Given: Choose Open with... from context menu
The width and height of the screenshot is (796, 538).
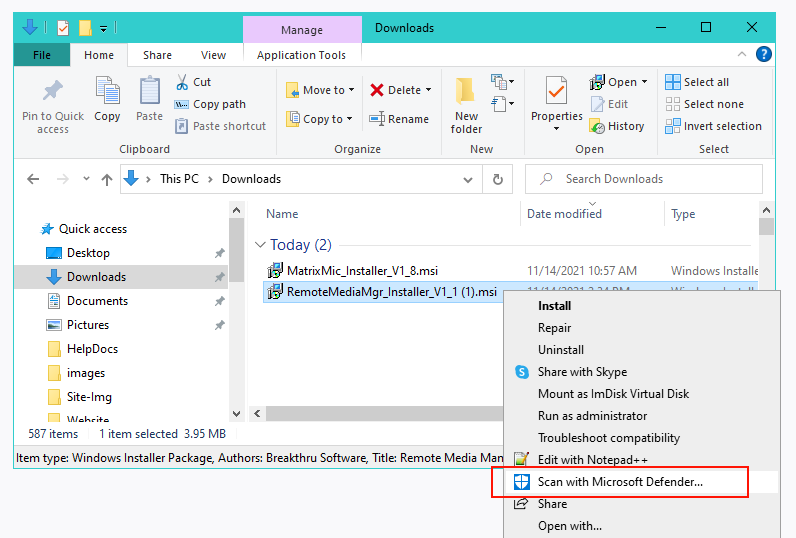Looking at the screenshot, I should 570,526.
